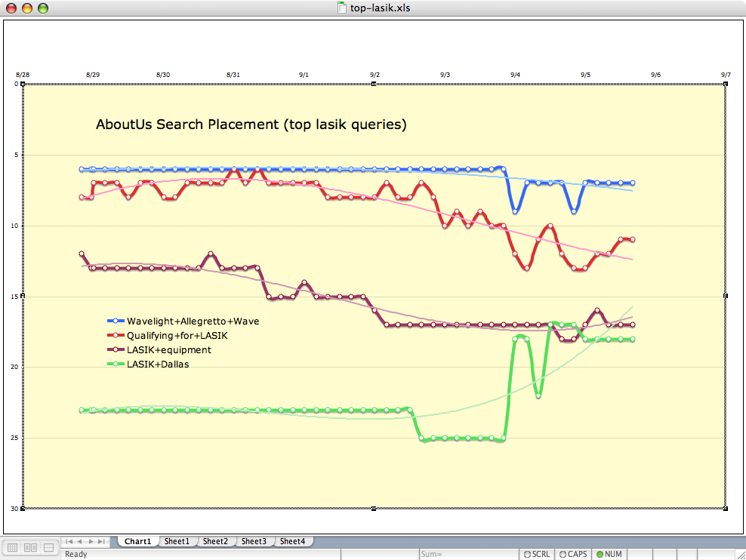This screenshot has height=560, width=746.
Task: Jump to first sheet tab arrow
Action: click(69, 541)
